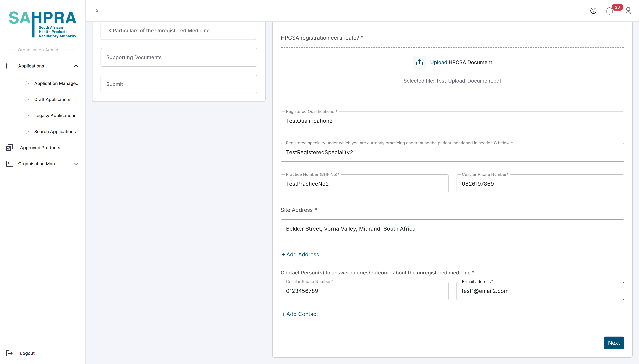Screen dimensions: 639x364
Task: Click the Applications window icon in sidebar
Action: point(9,66)
